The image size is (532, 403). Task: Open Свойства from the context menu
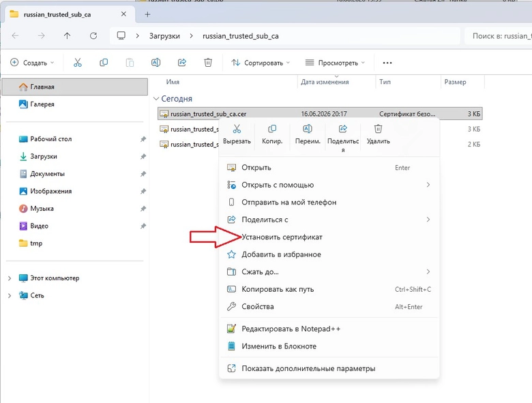coord(329,307)
